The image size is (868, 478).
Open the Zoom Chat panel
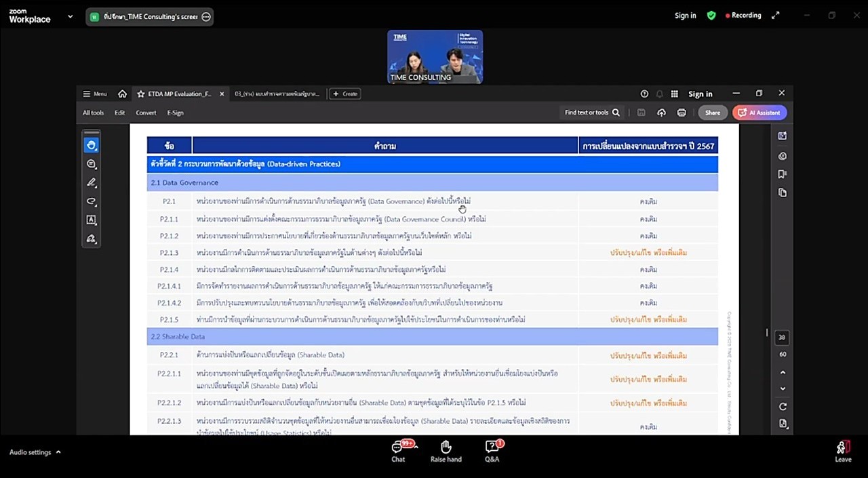click(398, 451)
